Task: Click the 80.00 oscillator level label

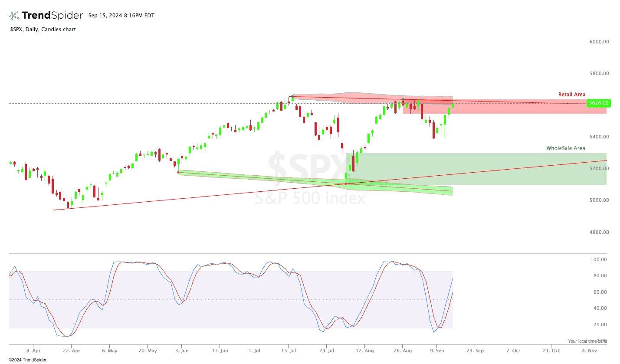Action: click(598, 276)
